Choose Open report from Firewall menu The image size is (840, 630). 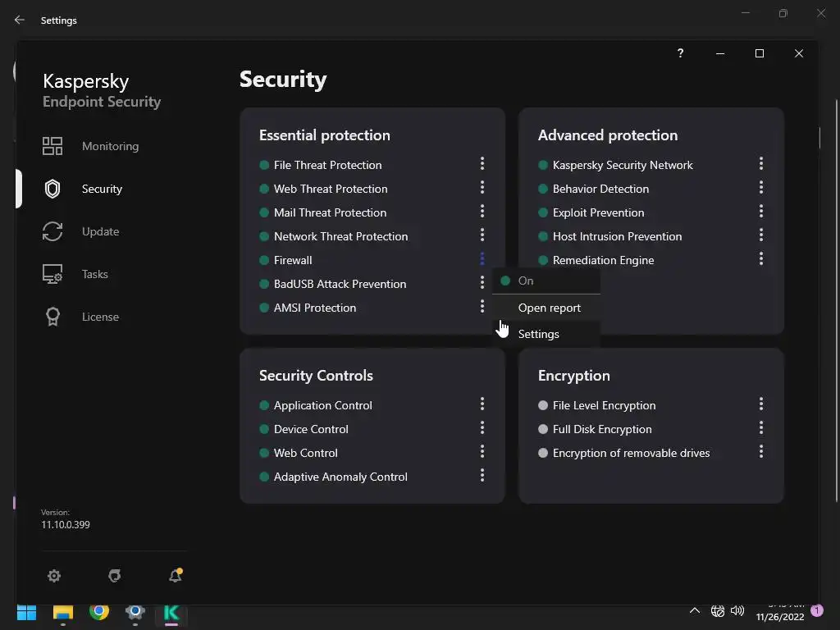(x=546, y=308)
